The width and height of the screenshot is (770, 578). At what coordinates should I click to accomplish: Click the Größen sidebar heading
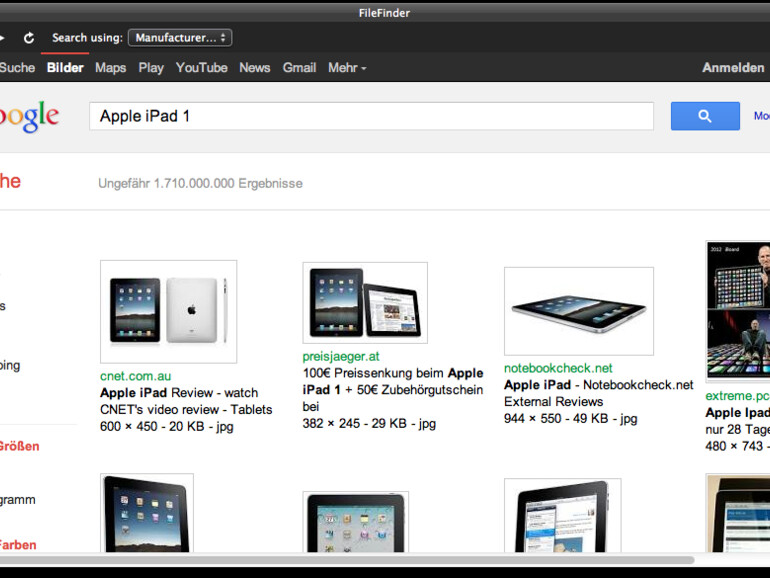pos(19,446)
